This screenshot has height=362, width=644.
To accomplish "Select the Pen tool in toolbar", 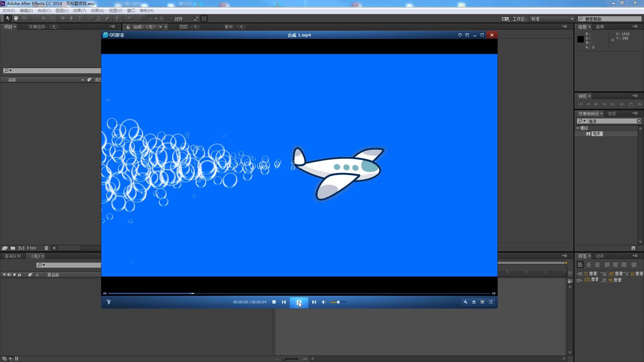I will [x=71, y=18].
